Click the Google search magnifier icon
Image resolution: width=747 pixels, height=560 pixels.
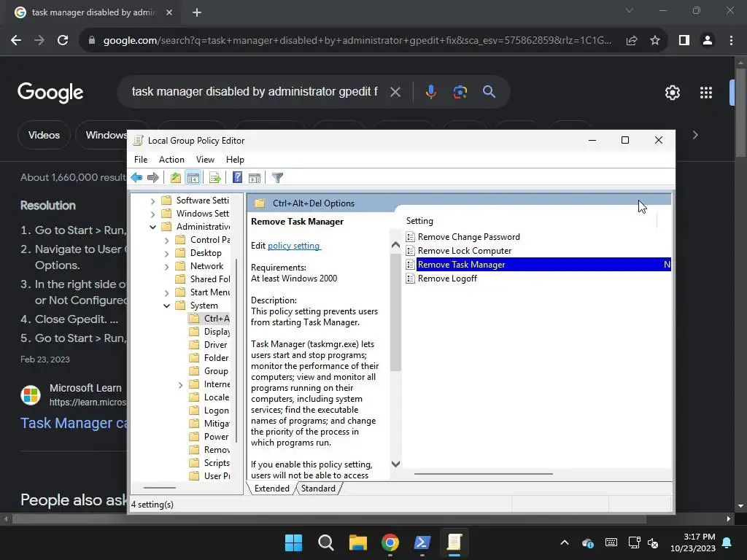(489, 91)
